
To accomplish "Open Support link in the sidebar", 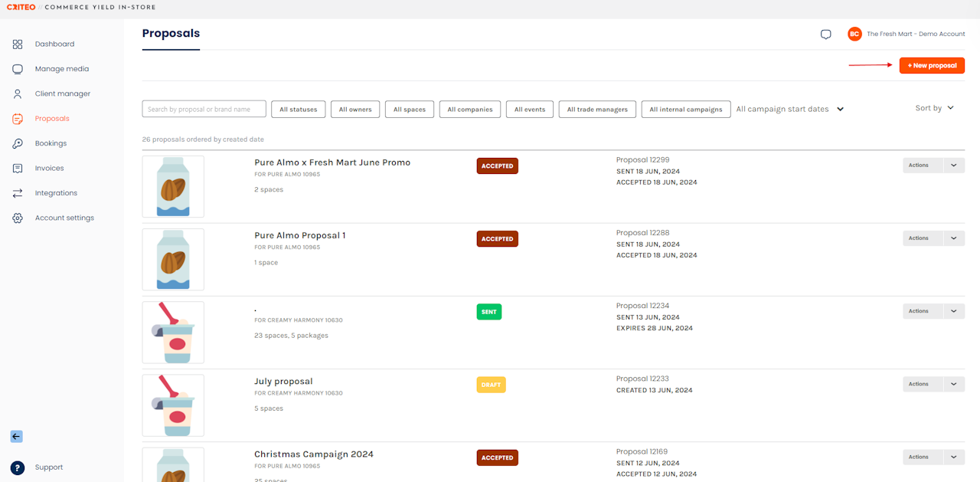I will click(x=49, y=467).
